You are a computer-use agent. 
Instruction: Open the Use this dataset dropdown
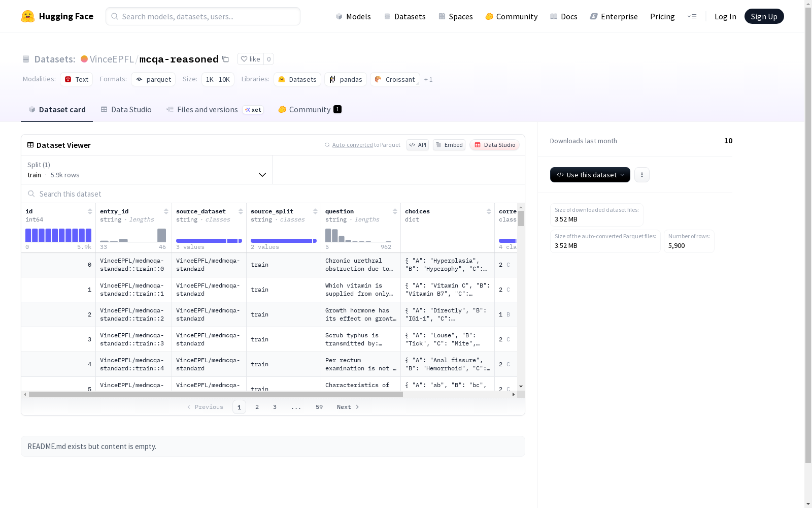click(x=590, y=175)
